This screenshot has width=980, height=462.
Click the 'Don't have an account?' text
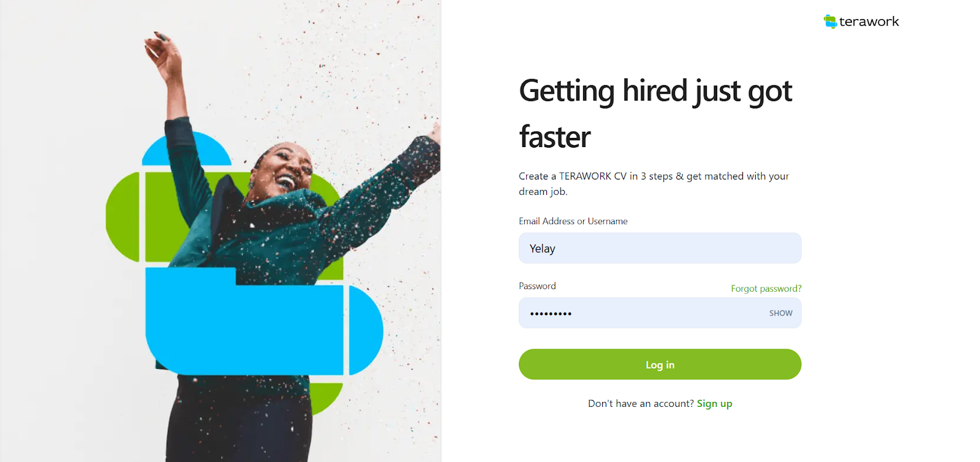641,404
